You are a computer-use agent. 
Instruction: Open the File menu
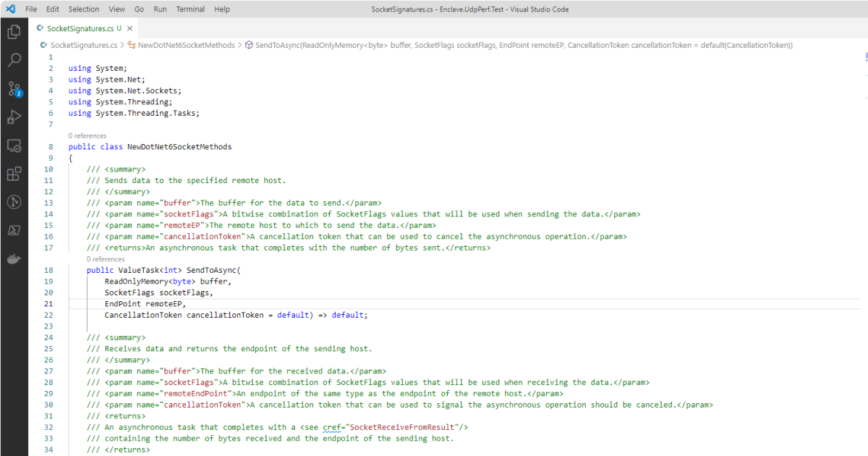(31, 9)
